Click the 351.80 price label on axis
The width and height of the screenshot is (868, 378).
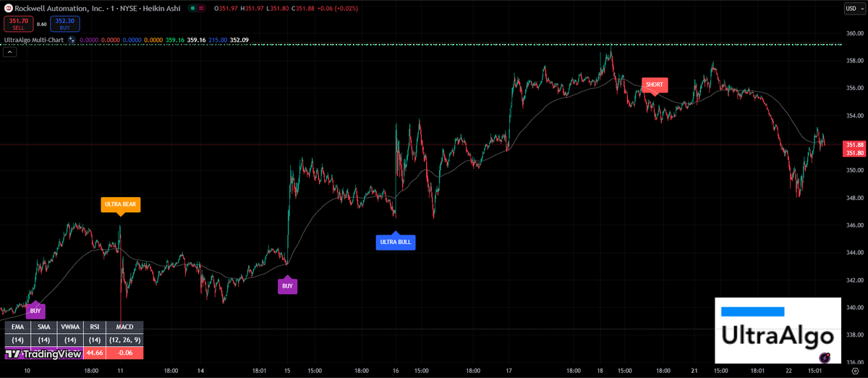point(854,153)
